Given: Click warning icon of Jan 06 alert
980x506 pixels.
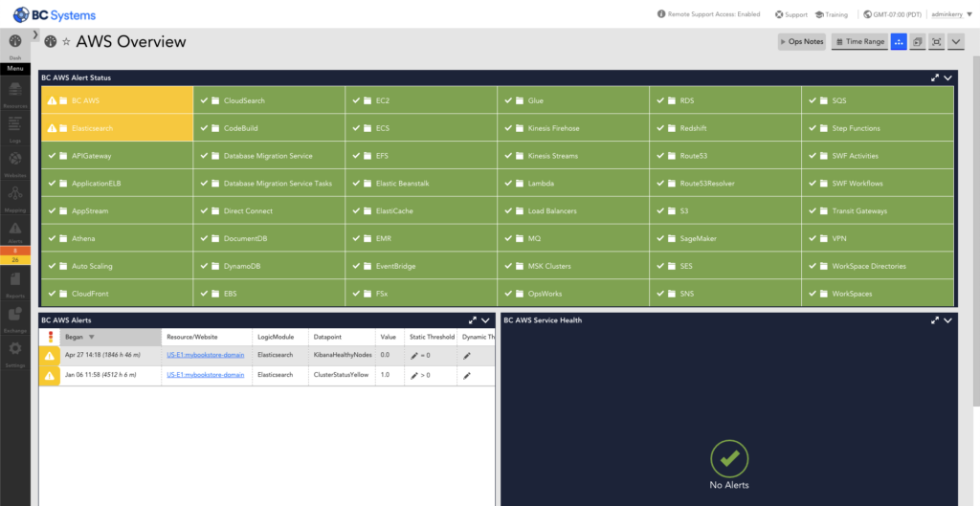Looking at the screenshot, I should coord(49,376).
